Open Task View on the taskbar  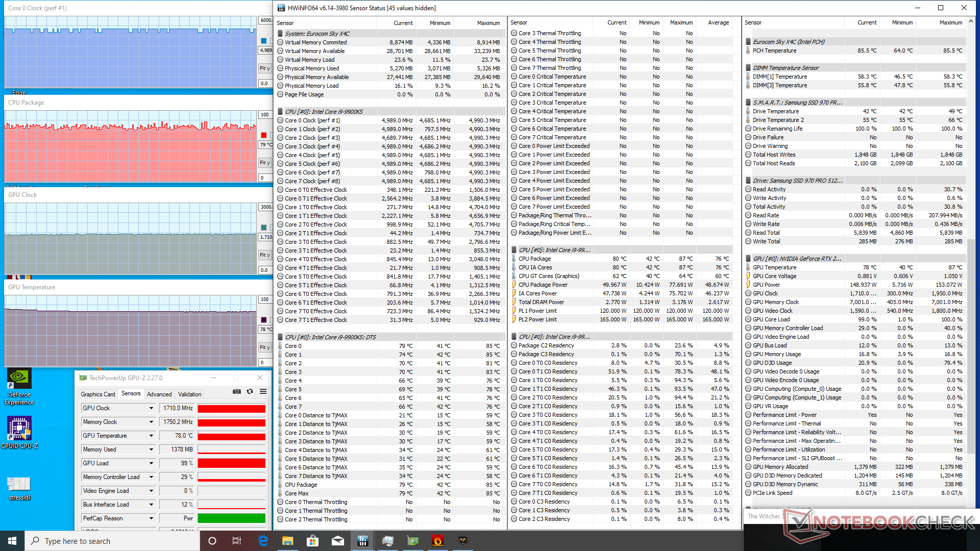coord(237,541)
